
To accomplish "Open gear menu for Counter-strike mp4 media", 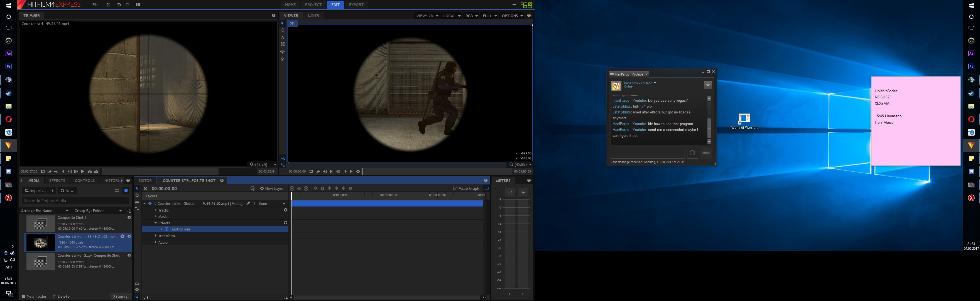I will [129, 237].
